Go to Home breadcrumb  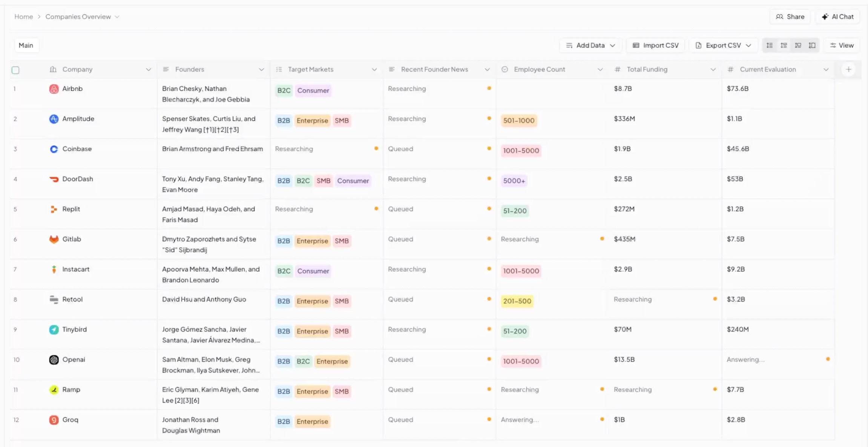(23, 17)
